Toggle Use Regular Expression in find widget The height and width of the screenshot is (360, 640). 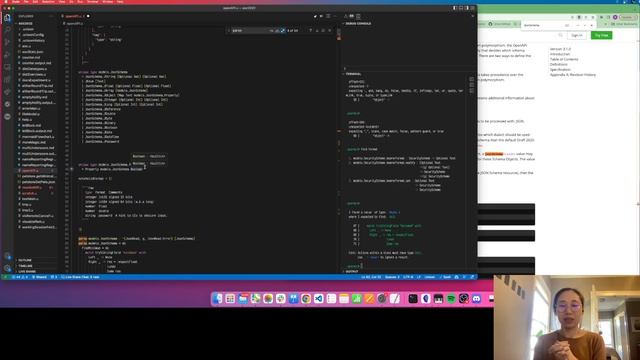(282, 31)
